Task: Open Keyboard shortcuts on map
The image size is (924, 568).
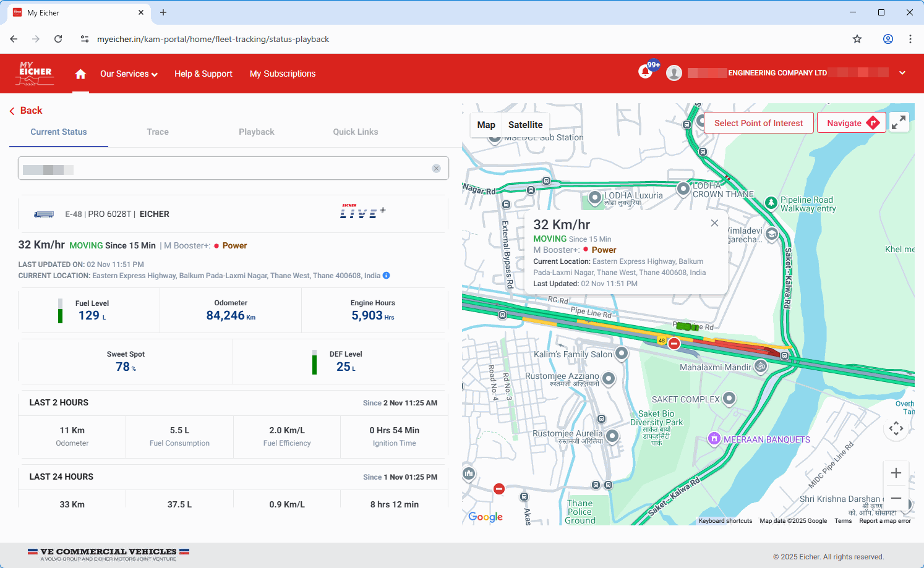Action: click(x=725, y=521)
